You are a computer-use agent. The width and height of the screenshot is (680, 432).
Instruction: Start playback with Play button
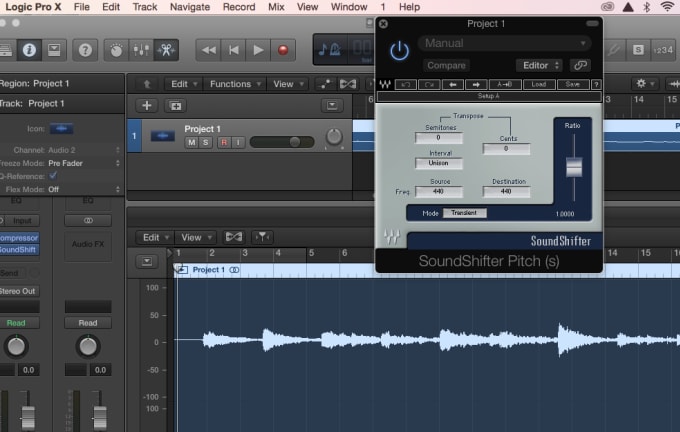tap(258, 50)
